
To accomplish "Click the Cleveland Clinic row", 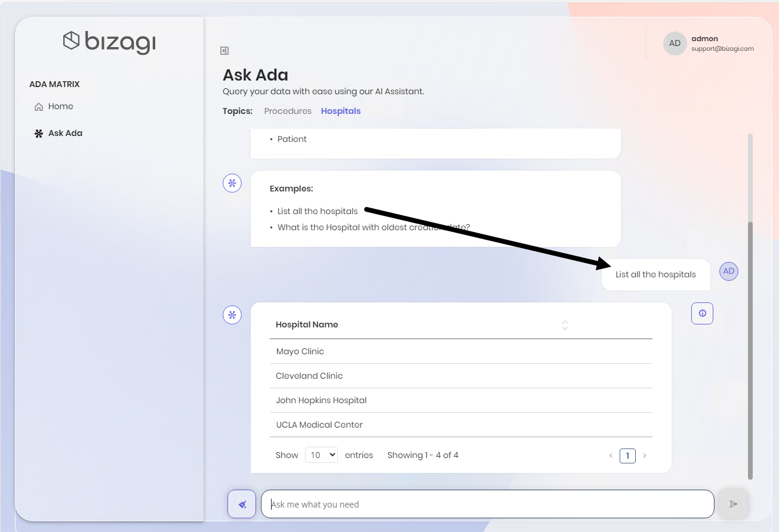I will click(461, 376).
